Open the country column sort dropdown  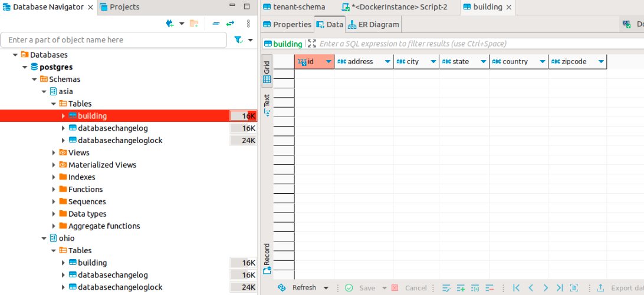click(x=543, y=62)
